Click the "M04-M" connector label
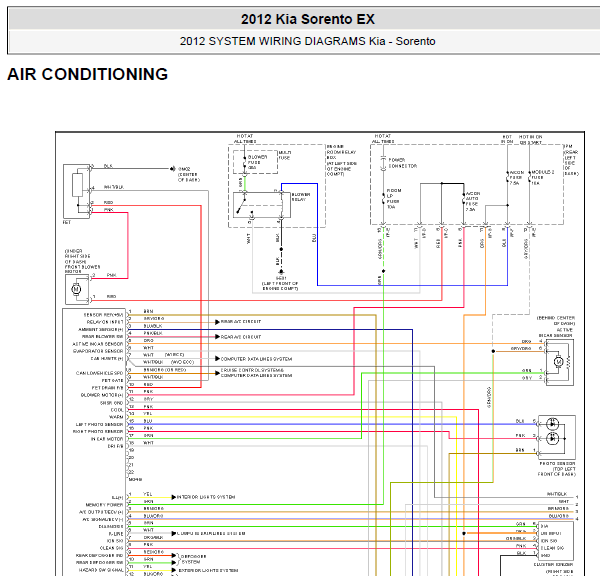 click(x=135, y=480)
